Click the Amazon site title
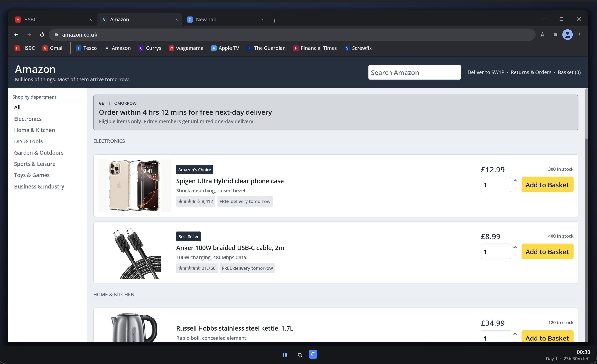Image resolution: width=597 pixels, height=364 pixels. [x=35, y=69]
